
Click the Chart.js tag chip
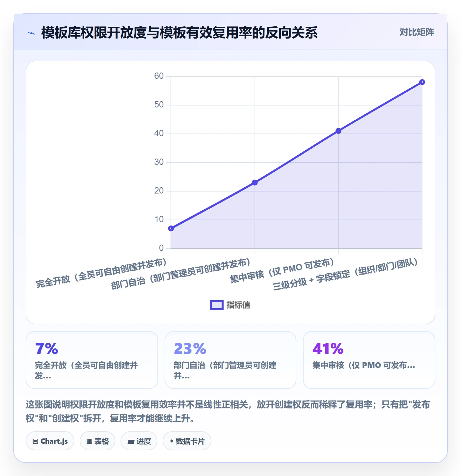[50, 441]
